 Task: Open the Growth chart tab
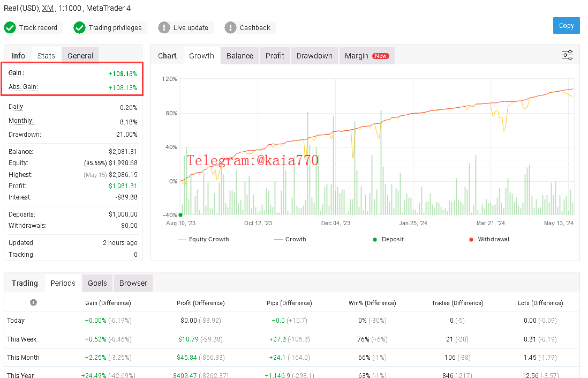point(201,56)
